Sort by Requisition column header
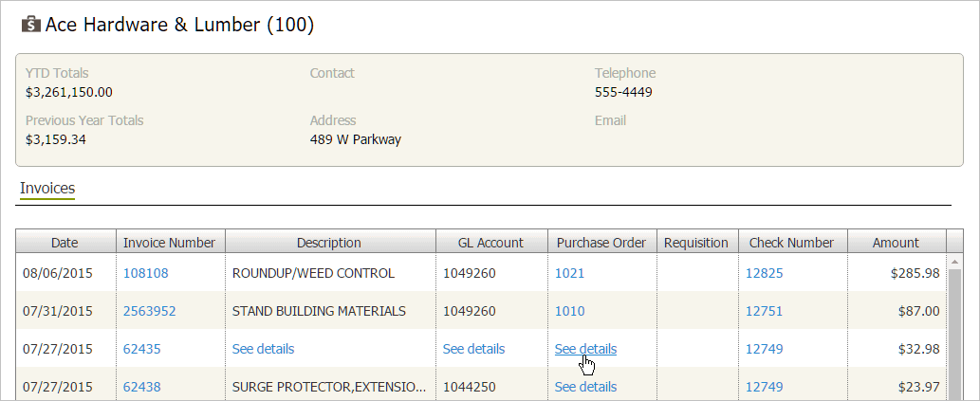 point(695,243)
